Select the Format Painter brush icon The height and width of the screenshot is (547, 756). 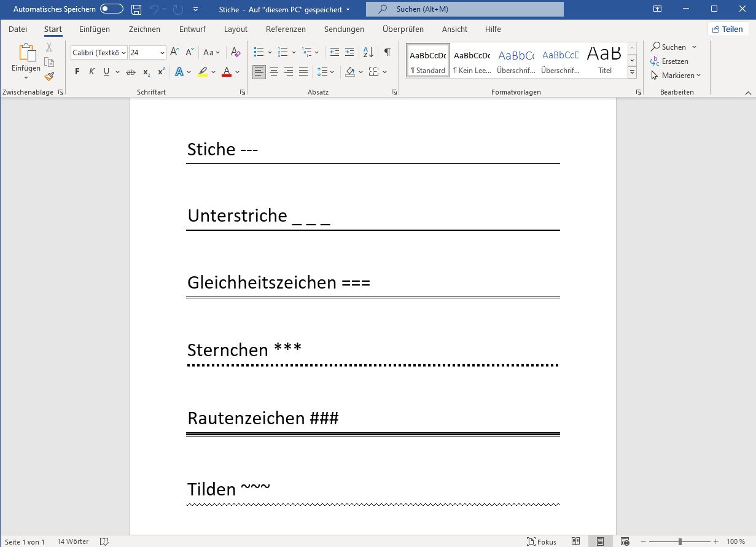(49, 76)
